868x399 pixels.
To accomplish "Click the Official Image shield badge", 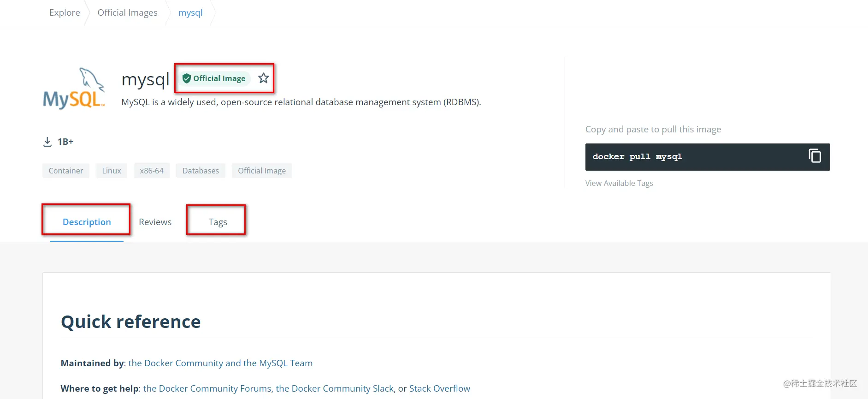I will (x=214, y=78).
